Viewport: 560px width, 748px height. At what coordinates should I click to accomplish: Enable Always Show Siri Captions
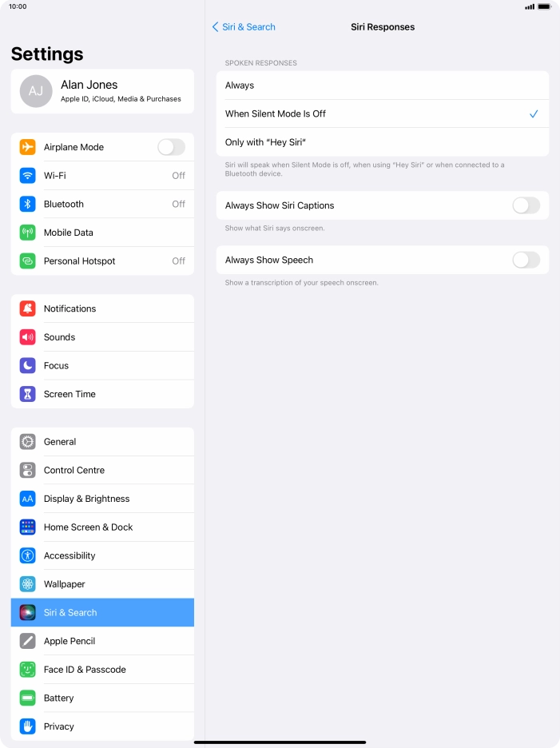(526, 205)
